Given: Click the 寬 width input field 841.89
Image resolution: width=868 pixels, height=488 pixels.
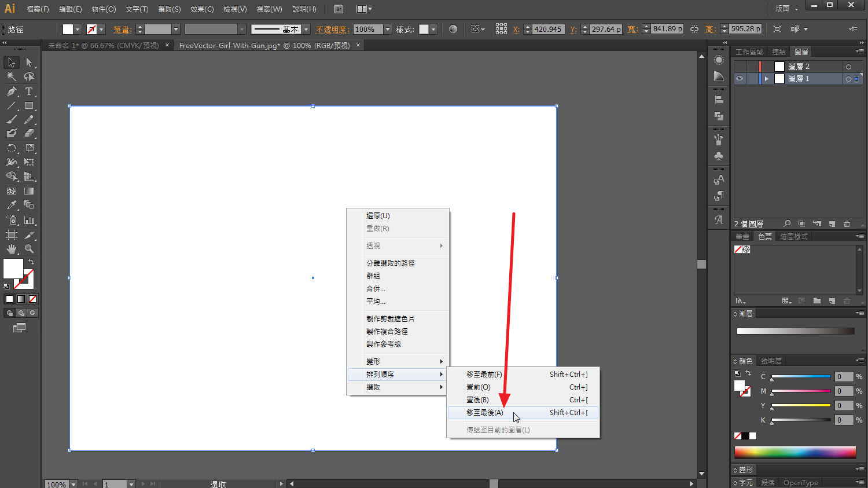Looking at the screenshot, I should [667, 29].
